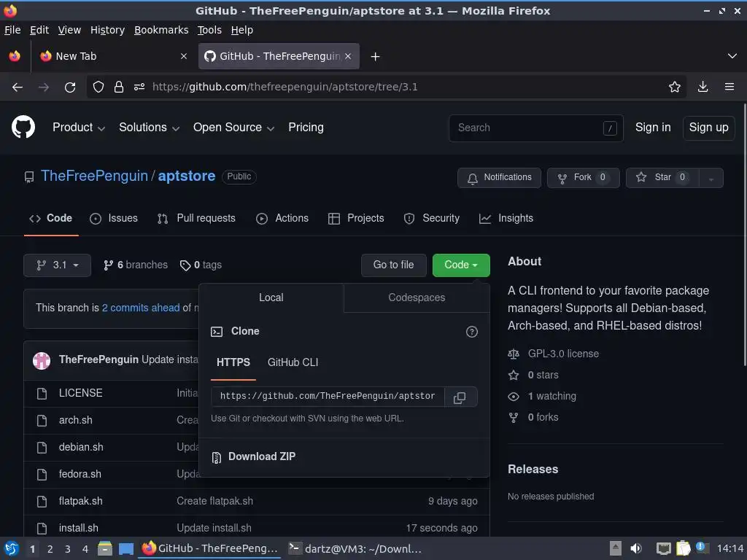
Task: Open the Firefox File menu
Action: (x=12, y=30)
